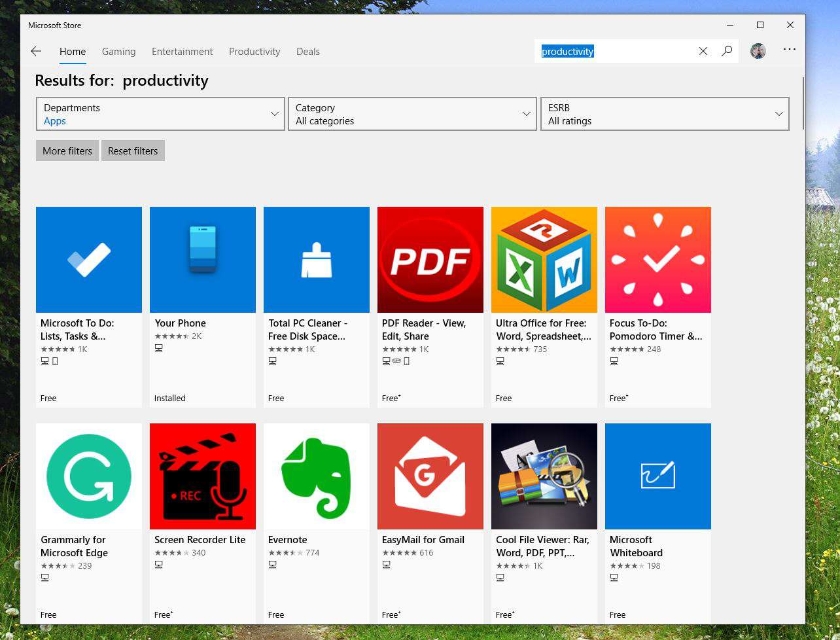The height and width of the screenshot is (640, 840).
Task: Select the Total PC Cleaner icon
Action: pos(316,260)
